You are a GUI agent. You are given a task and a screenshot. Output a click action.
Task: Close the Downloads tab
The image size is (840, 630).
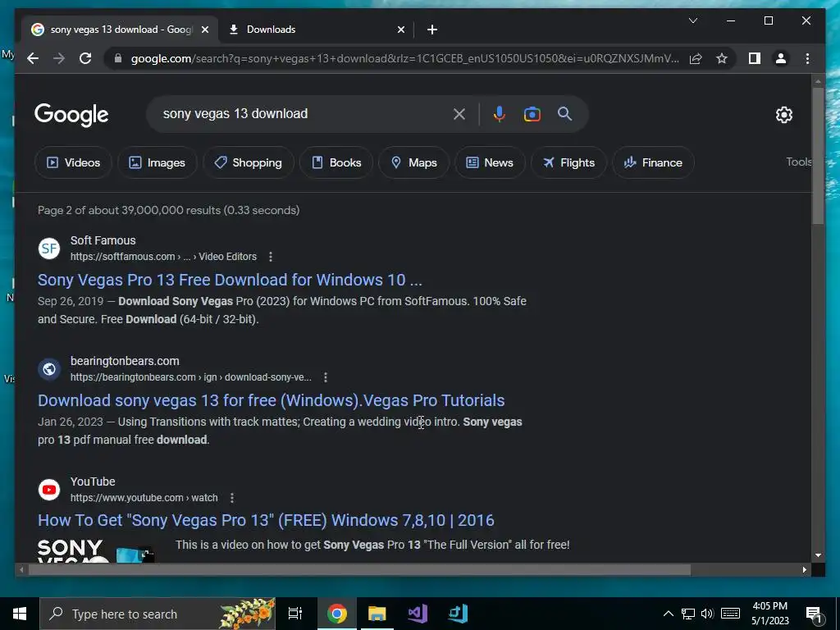point(400,30)
